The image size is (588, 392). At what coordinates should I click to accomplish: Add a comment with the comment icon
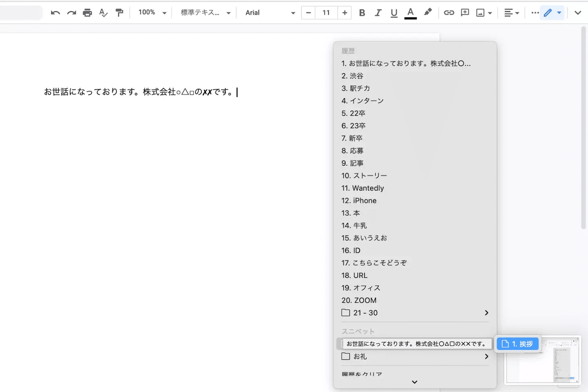click(465, 13)
